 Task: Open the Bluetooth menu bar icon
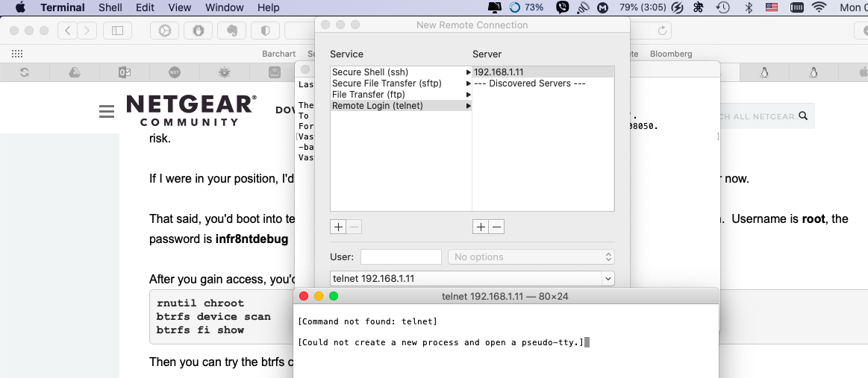[749, 7]
